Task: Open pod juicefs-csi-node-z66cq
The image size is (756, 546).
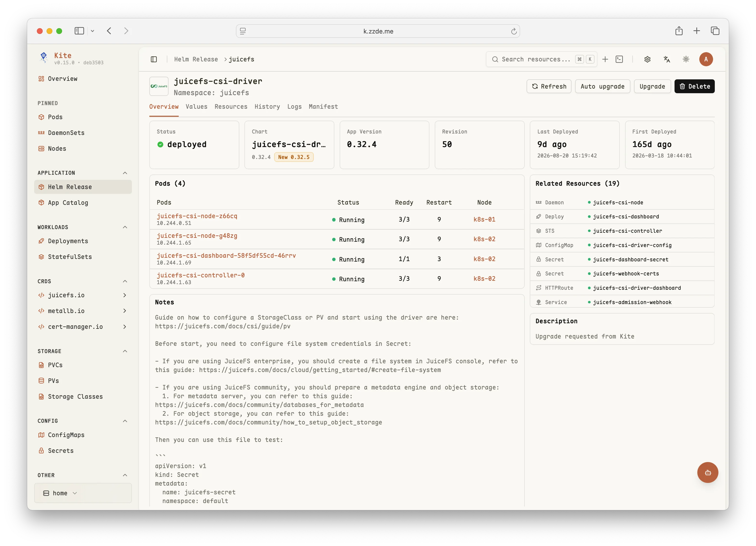Action: (197, 216)
